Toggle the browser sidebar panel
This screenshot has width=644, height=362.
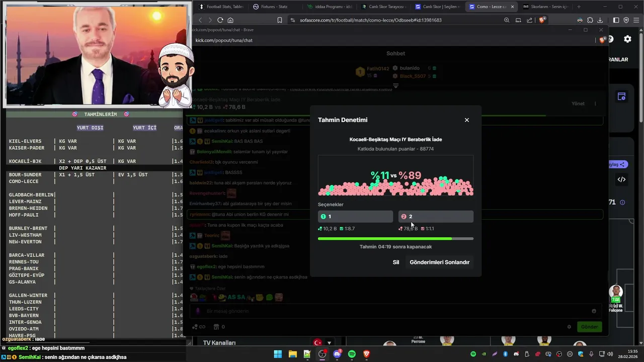pos(617,20)
